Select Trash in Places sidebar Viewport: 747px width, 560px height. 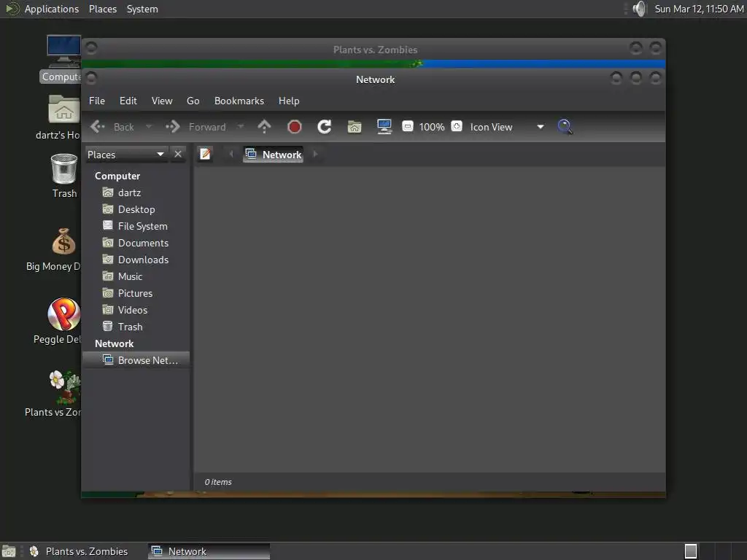pyautogui.click(x=136, y=327)
